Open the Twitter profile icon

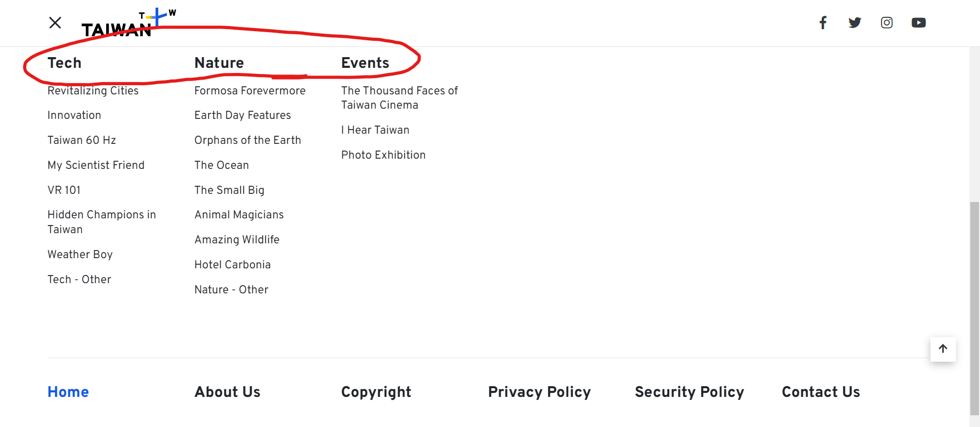855,22
